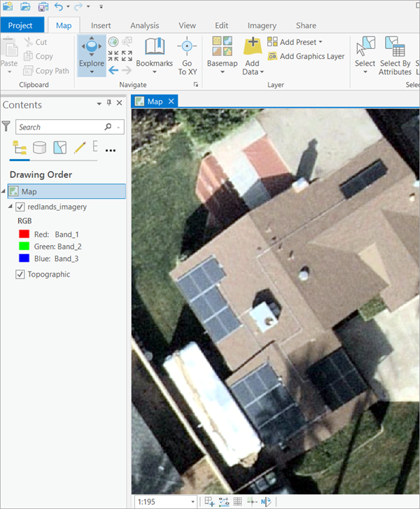This screenshot has width=420, height=509.
Task: Click the red Band_1 color swatch
Action: coord(24,234)
